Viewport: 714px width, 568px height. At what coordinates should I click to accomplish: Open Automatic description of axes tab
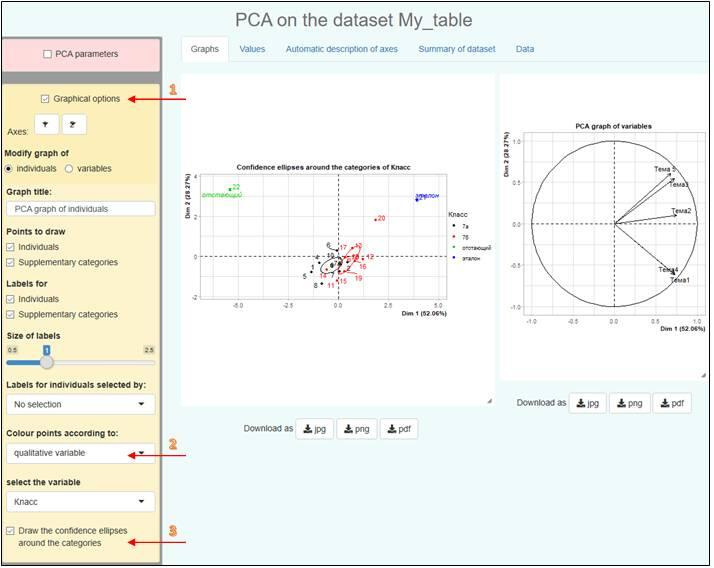pyautogui.click(x=341, y=49)
